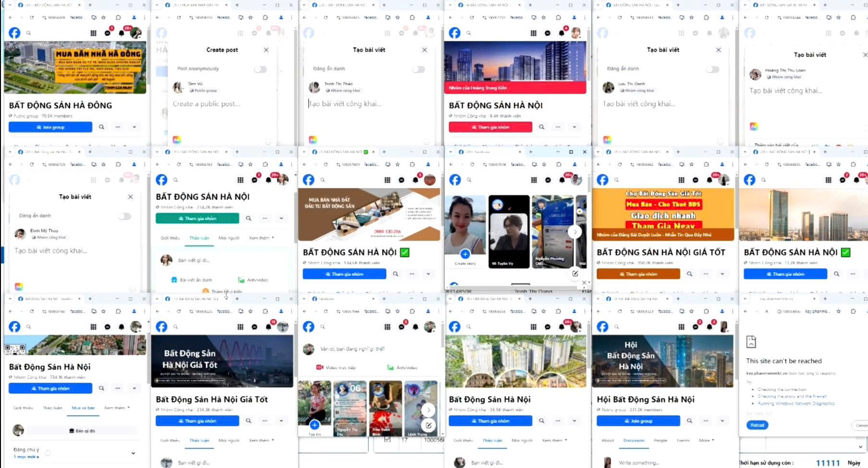Screen dimensions: 868x468
Task: Click the search icon beside Join group in Hội window
Action: click(x=689, y=421)
